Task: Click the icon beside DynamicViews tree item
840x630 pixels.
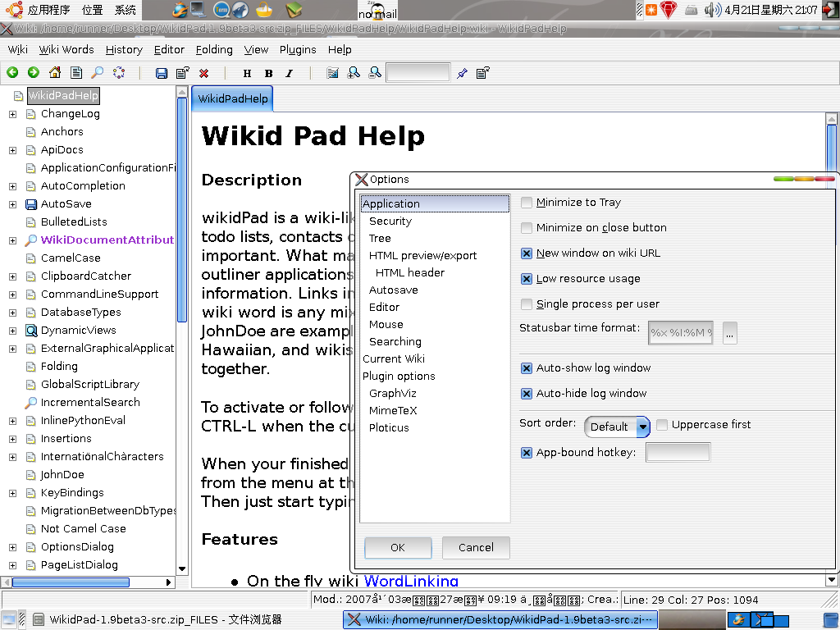Action: (x=32, y=331)
